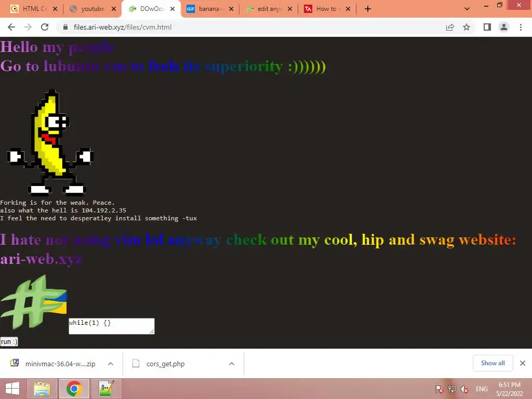532x399 pixels.
Task: Open the network tray icon
Action: pos(451,389)
